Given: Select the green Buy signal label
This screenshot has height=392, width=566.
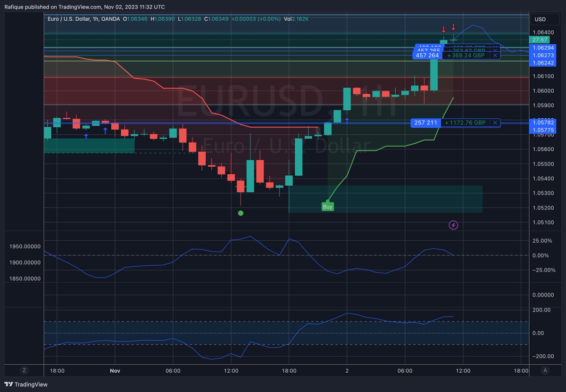Looking at the screenshot, I should [327, 206].
